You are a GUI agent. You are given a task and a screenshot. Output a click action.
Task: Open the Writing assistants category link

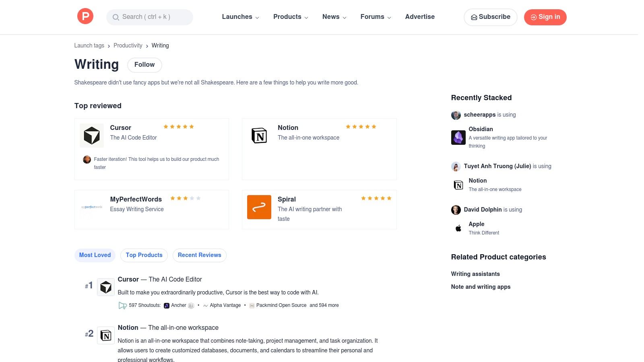475,274
